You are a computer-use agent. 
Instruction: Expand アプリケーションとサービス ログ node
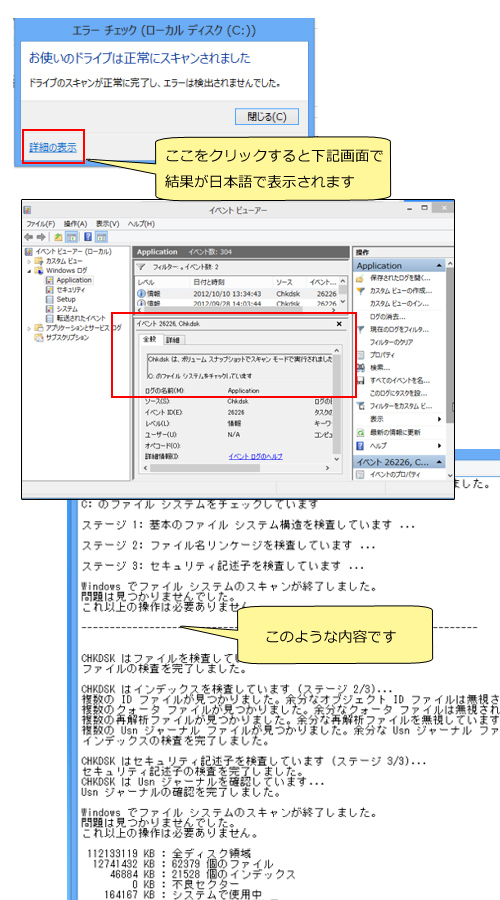pos(29,328)
